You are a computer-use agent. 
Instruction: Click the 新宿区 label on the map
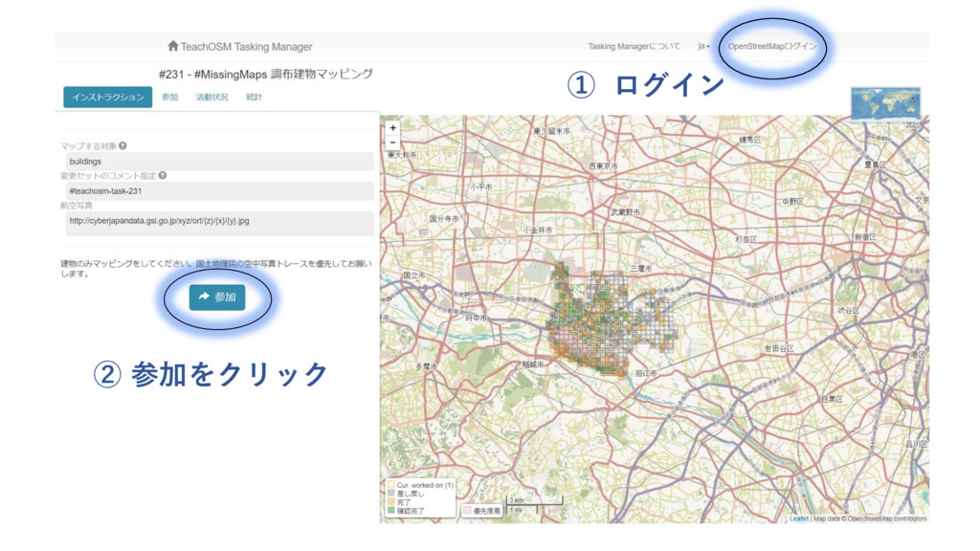coord(865,237)
